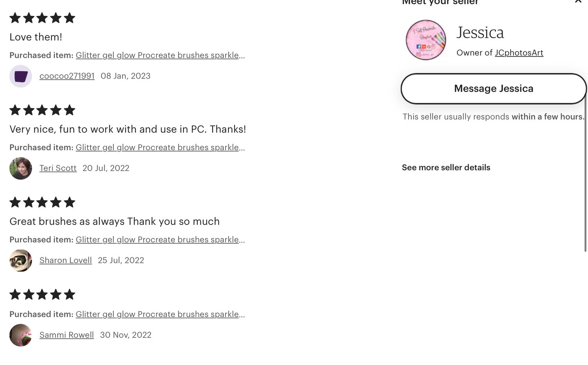Image resolution: width=588 pixels, height=365 pixels.
Task: Click See more seller details
Action: pos(446,168)
